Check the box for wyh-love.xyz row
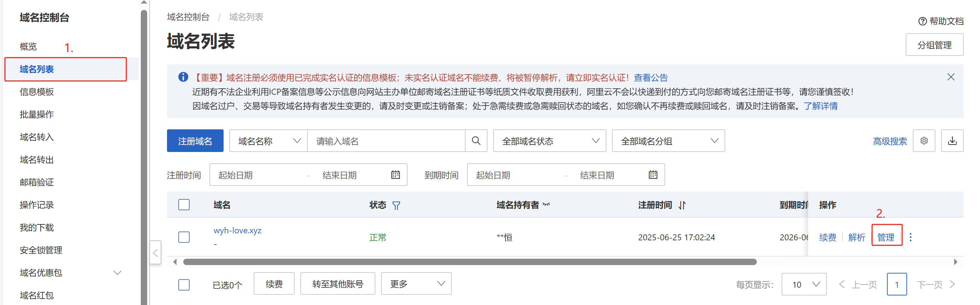 pos(184,237)
